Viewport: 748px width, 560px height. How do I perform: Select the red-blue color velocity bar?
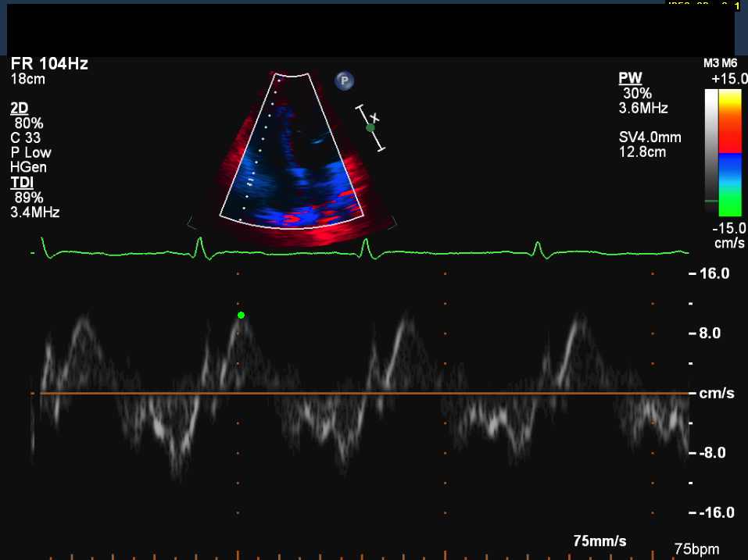(729, 152)
